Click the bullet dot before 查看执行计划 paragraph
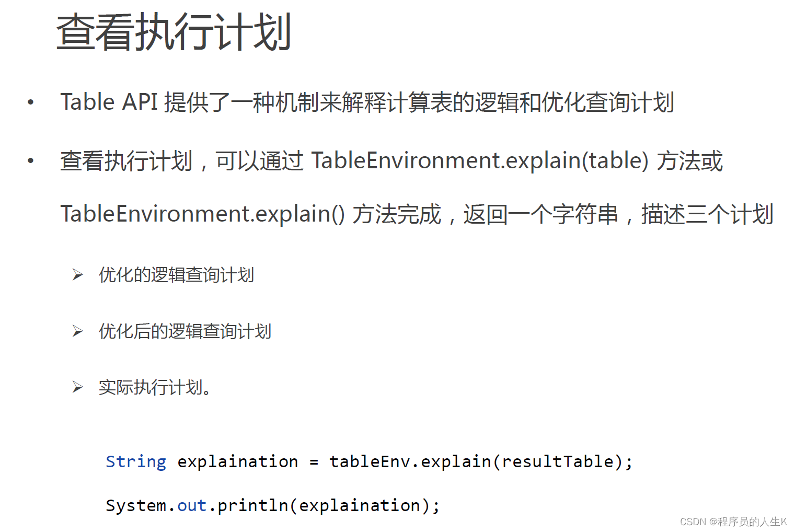The width and height of the screenshot is (795, 532). coord(31,161)
